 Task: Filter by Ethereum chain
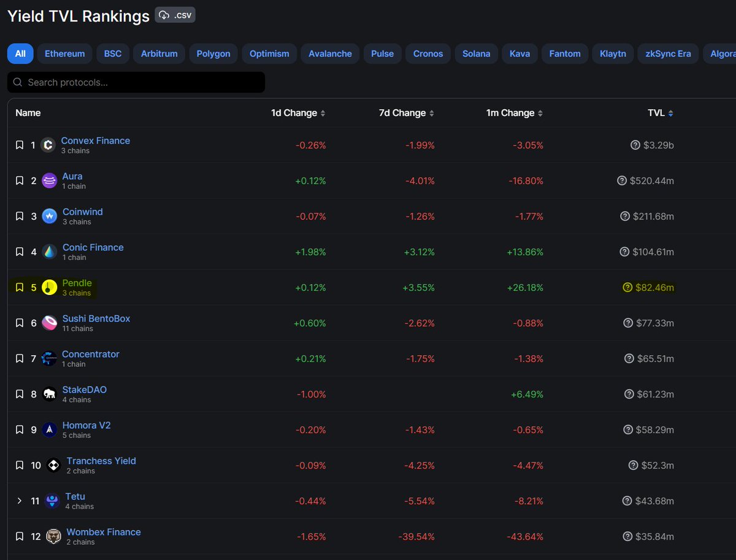pyautogui.click(x=65, y=53)
